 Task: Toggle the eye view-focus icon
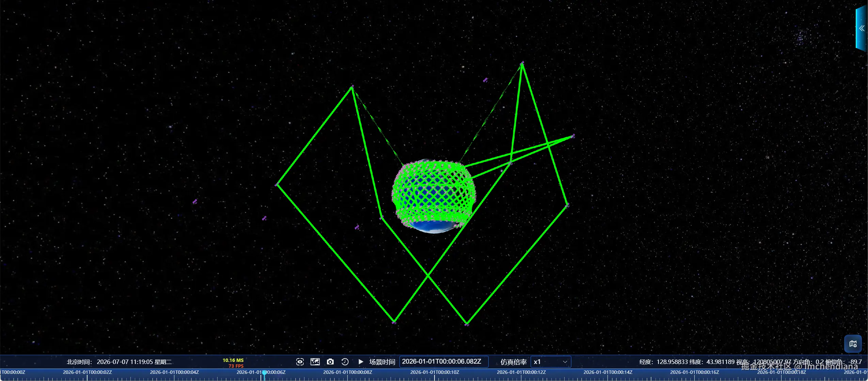click(x=300, y=362)
